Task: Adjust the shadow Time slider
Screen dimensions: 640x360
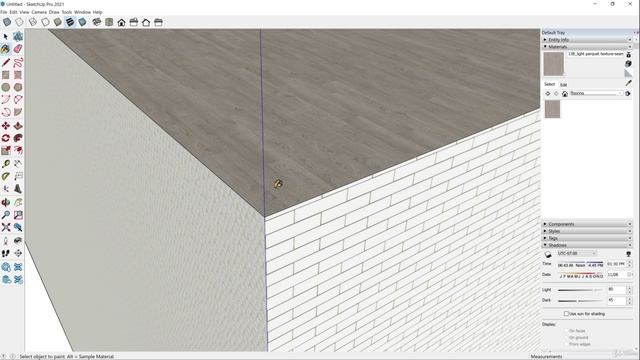Action: pyautogui.click(x=580, y=262)
